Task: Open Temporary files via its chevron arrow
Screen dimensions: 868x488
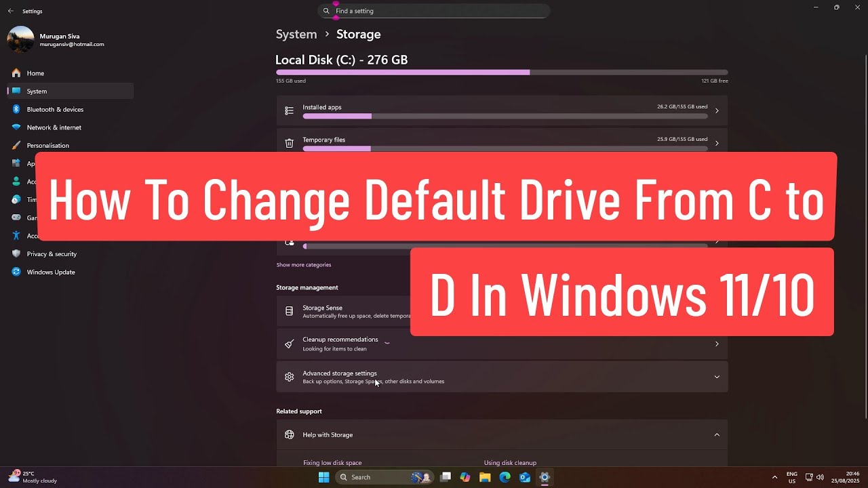Action: [x=717, y=143]
